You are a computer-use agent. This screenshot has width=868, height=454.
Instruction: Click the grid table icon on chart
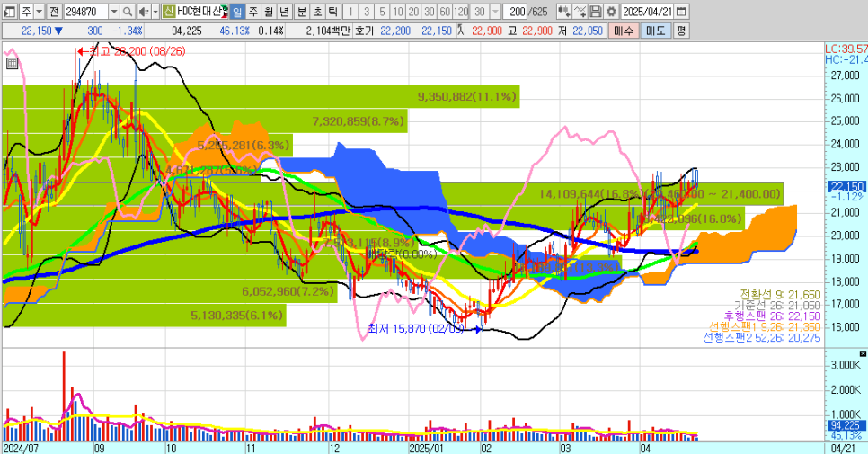coord(12,63)
